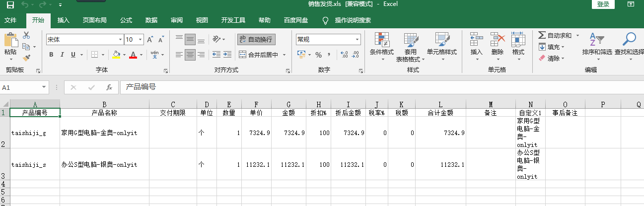Screen dimensions: 644x206
Task: Expand the 常规 number format dropdown
Action: (357, 39)
